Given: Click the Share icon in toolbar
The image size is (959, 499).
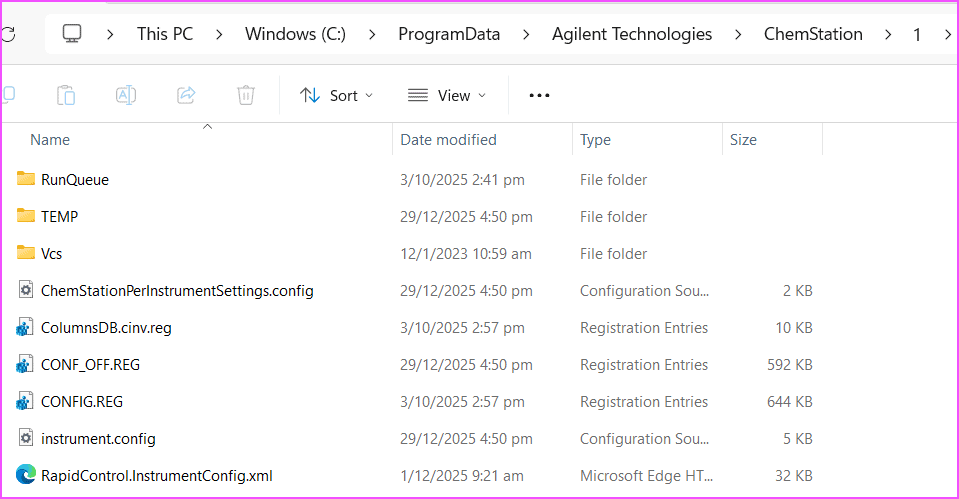Looking at the screenshot, I should pyautogui.click(x=186, y=95).
